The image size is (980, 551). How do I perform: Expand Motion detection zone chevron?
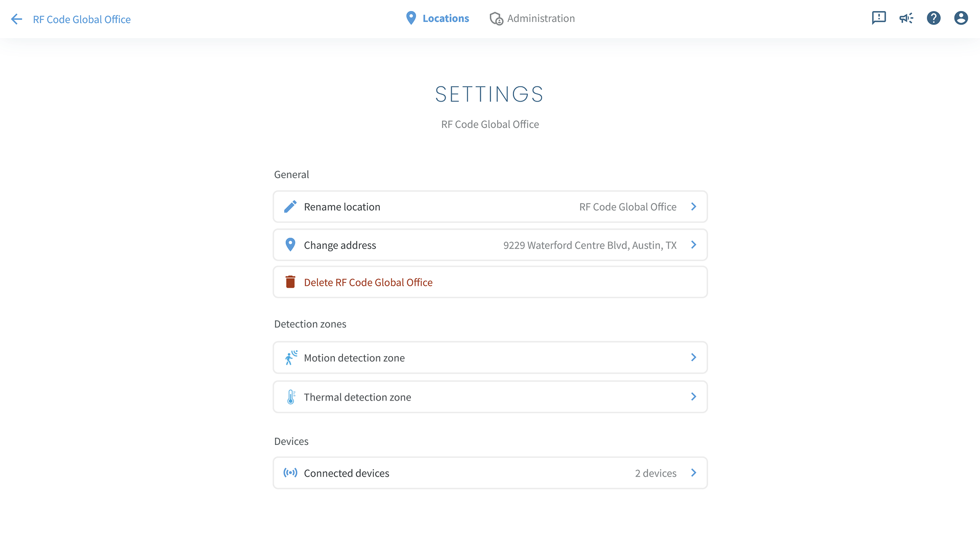click(x=693, y=358)
